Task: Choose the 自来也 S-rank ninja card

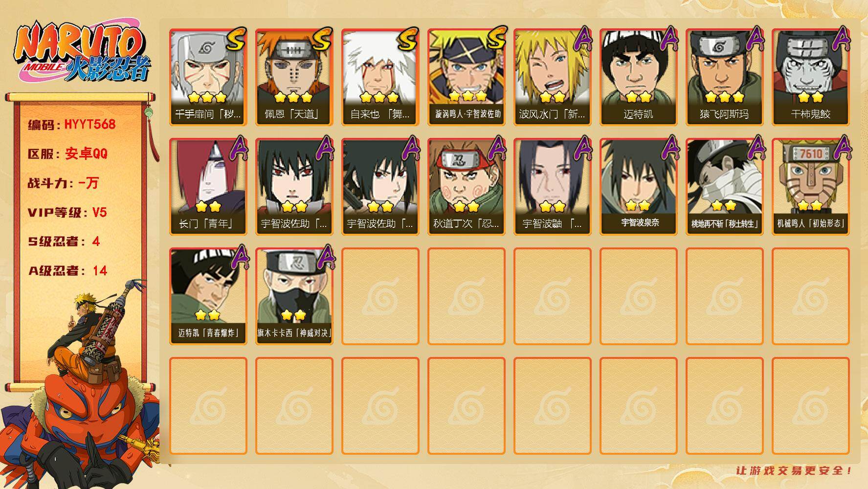Action: [380, 77]
